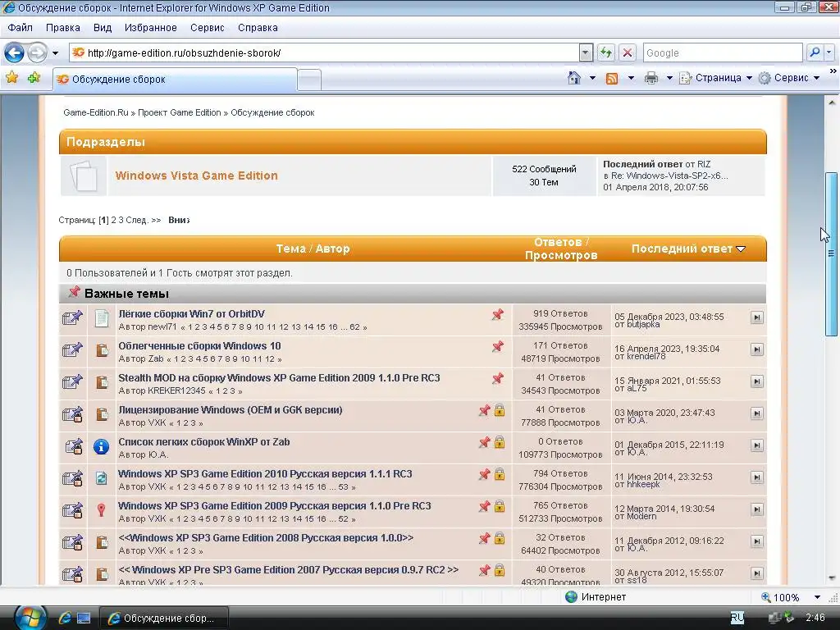Stop loading with the red X icon

[628, 52]
